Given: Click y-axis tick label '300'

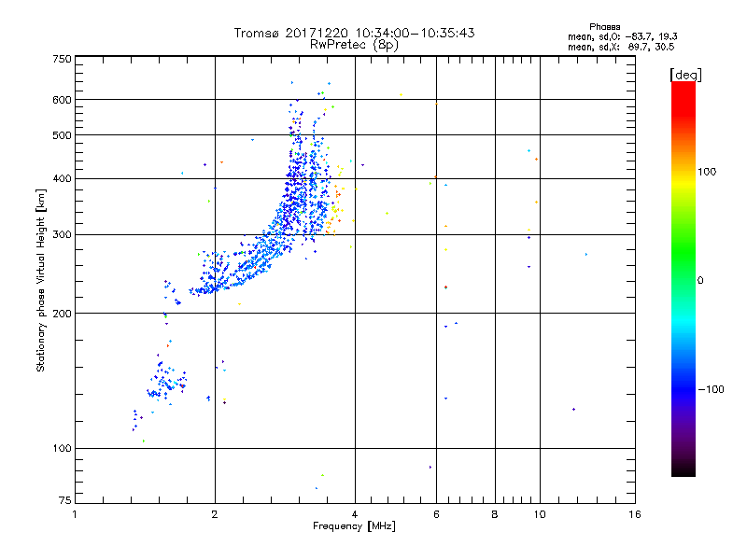Looking at the screenshot, I should (62, 234).
